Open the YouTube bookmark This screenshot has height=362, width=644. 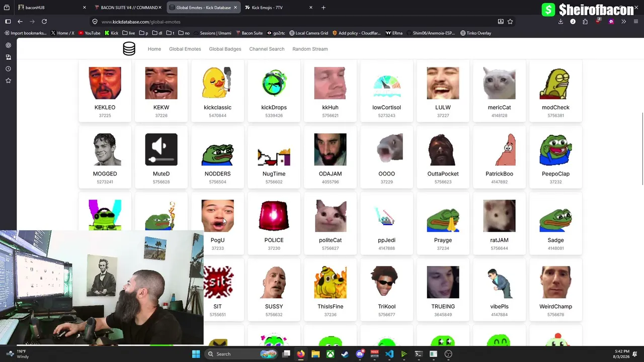tap(89, 33)
